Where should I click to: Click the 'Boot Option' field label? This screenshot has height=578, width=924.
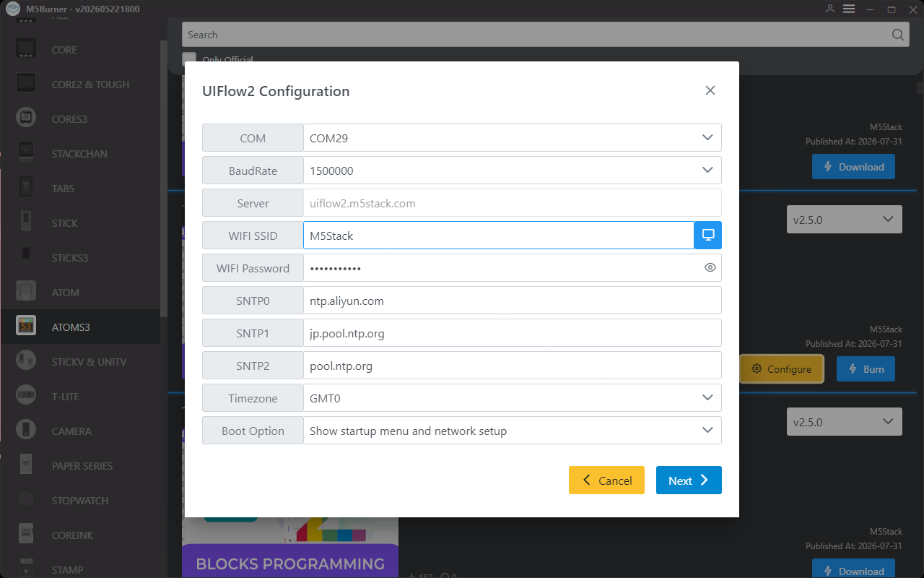[253, 431]
